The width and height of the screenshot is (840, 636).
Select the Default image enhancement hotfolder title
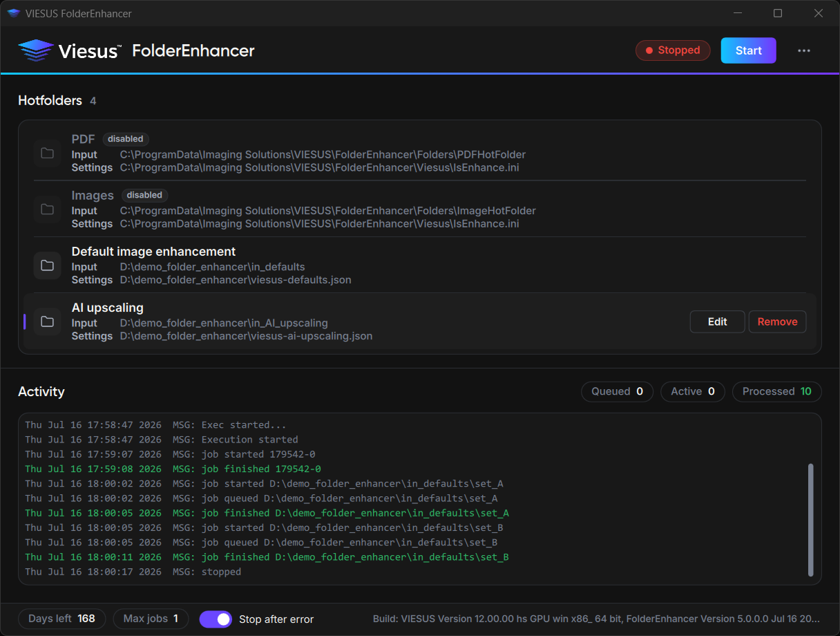153,252
